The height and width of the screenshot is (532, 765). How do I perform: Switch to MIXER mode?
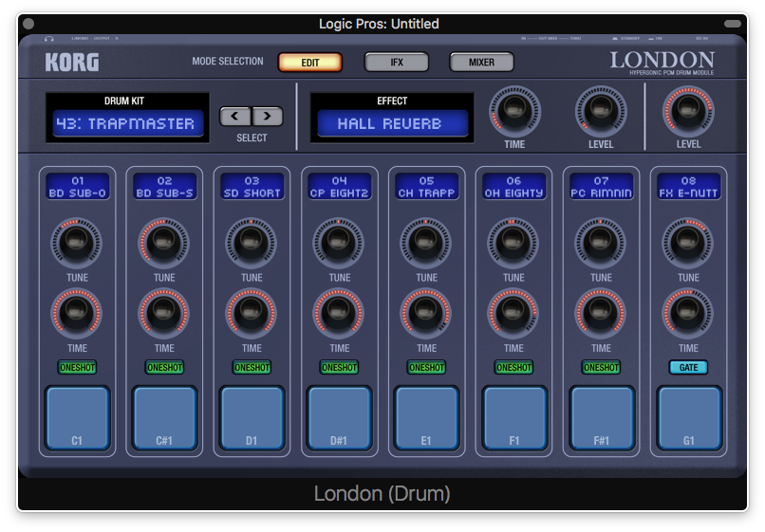tap(481, 63)
